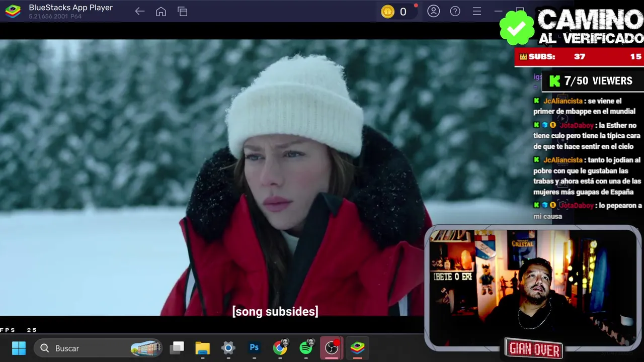Click the coin count '0' text
The image size is (644, 362).
(x=403, y=12)
